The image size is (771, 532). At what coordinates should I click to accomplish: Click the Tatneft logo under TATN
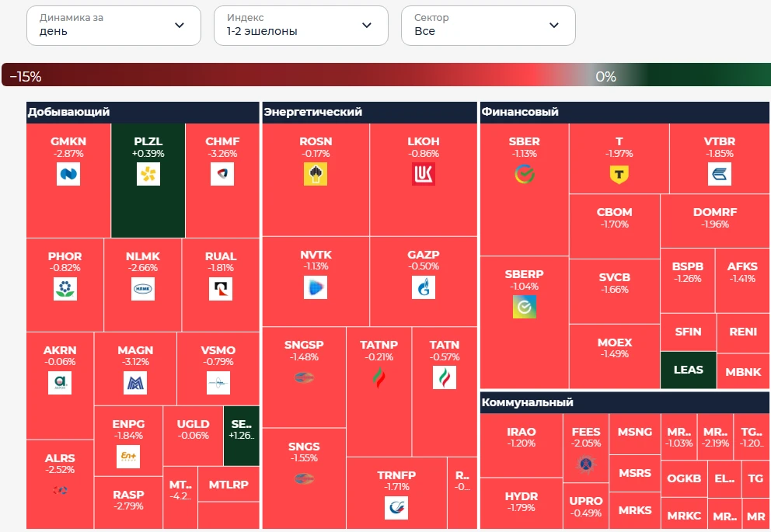tap(445, 377)
